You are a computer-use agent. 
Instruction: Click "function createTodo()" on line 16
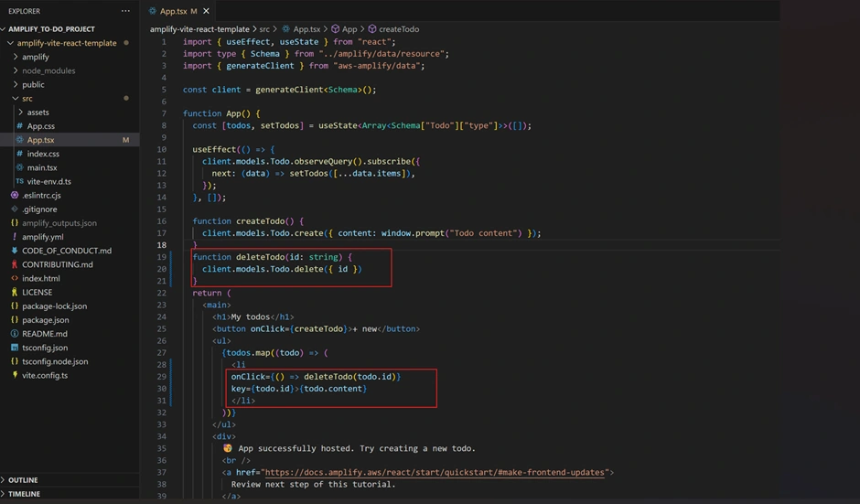click(x=243, y=221)
